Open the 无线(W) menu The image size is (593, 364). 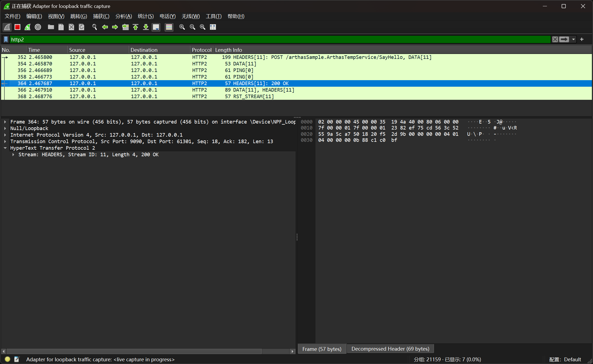(191, 16)
